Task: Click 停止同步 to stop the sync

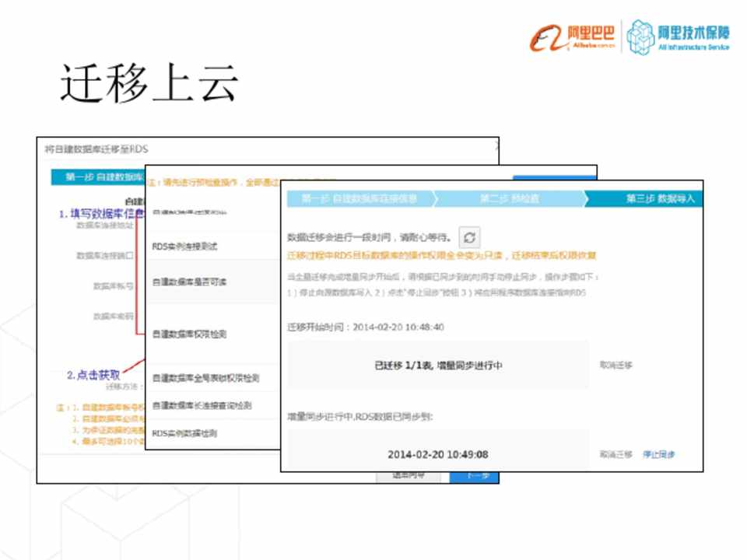Action: pos(658,454)
